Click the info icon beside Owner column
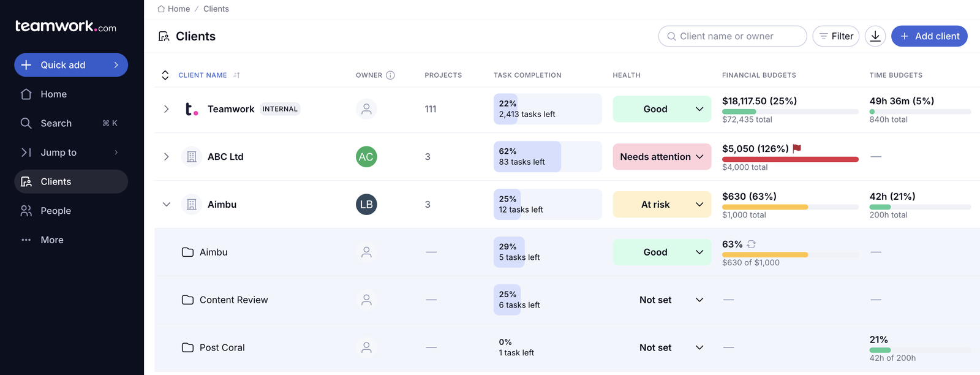The image size is (980, 375). (x=392, y=75)
